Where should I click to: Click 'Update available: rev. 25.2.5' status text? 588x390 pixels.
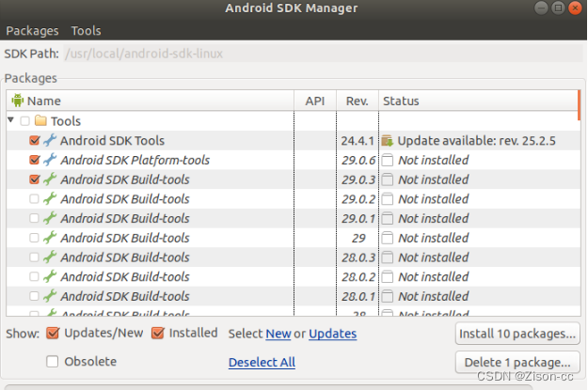[476, 140]
